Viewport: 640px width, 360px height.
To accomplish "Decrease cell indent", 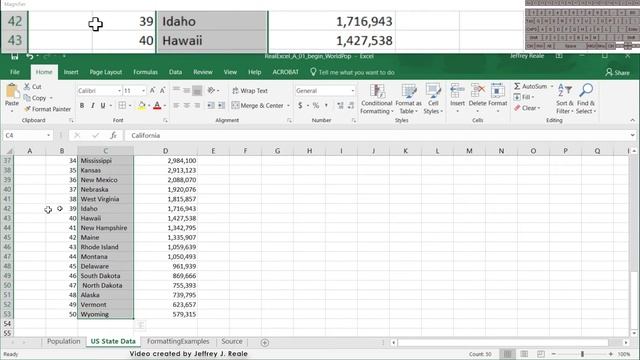I will click(x=211, y=106).
